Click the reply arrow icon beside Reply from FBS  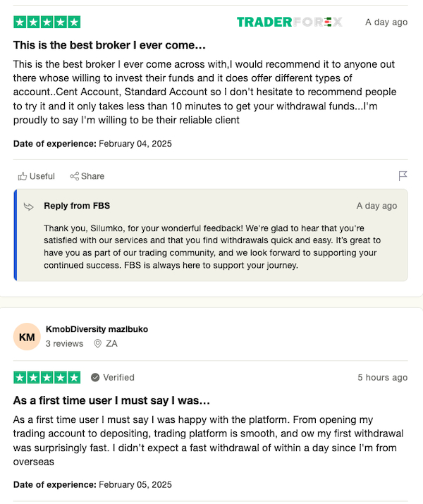pos(29,207)
